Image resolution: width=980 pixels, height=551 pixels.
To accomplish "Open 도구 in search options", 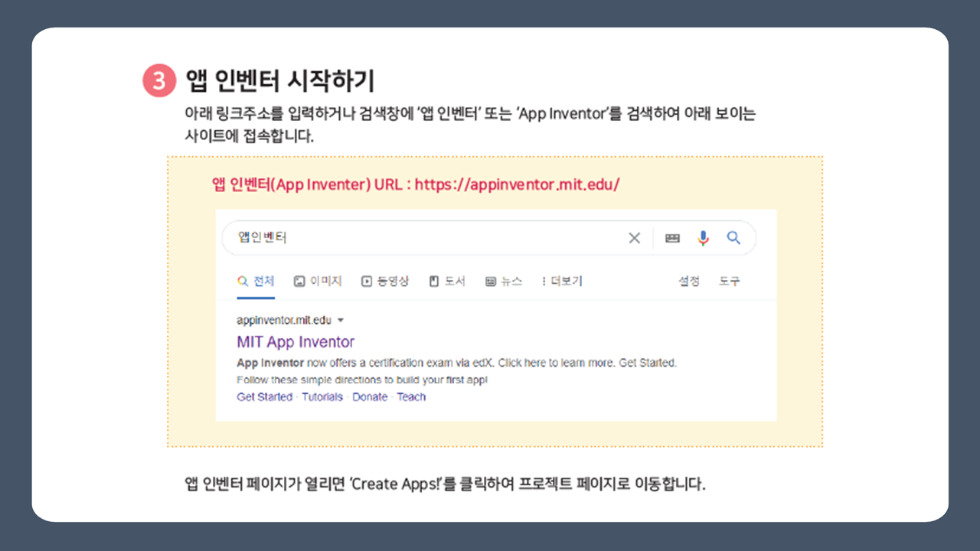I will click(x=729, y=281).
